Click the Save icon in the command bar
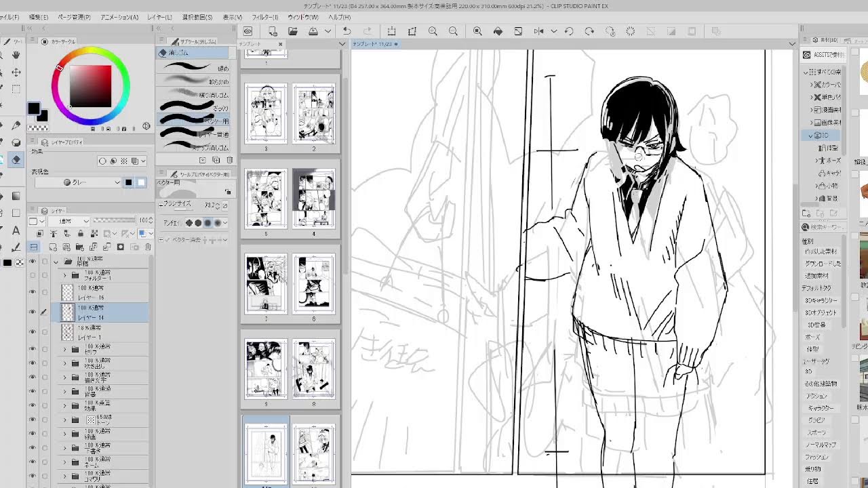 [x=313, y=31]
